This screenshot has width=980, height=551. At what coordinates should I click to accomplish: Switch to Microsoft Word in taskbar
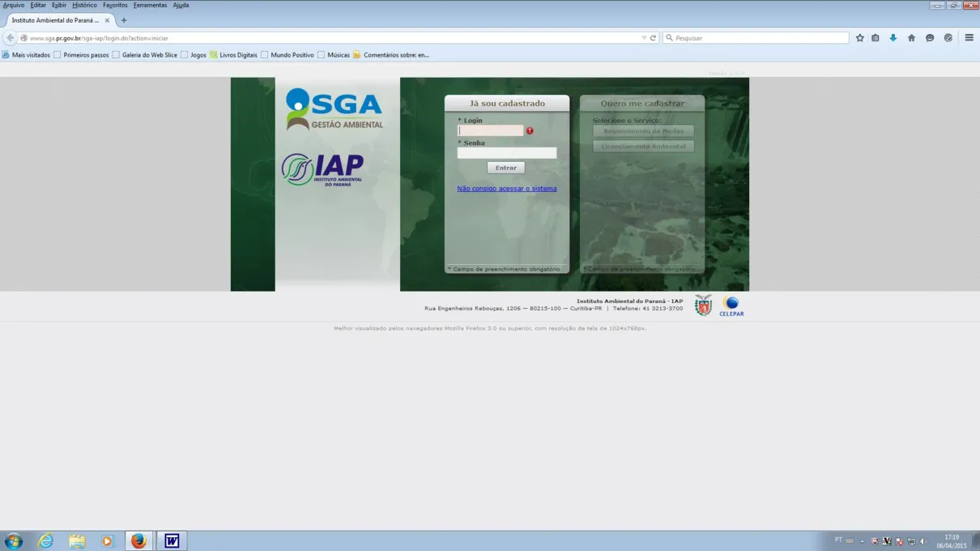pyautogui.click(x=172, y=540)
